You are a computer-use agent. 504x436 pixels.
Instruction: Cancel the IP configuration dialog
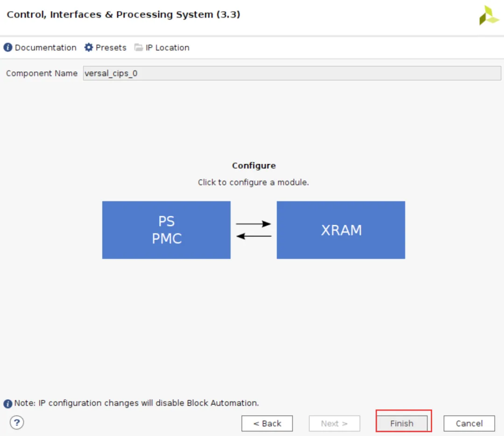(x=469, y=423)
